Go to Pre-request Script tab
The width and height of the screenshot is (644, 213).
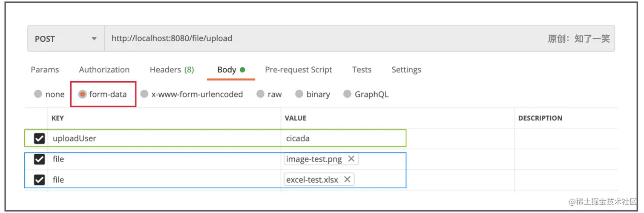(x=298, y=70)
